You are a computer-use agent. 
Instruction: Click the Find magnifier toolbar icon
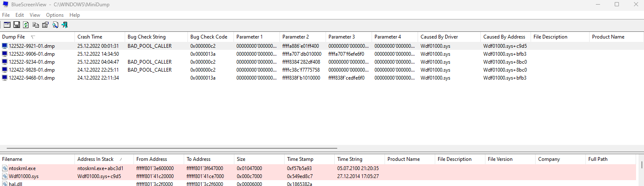coord(55,25)
